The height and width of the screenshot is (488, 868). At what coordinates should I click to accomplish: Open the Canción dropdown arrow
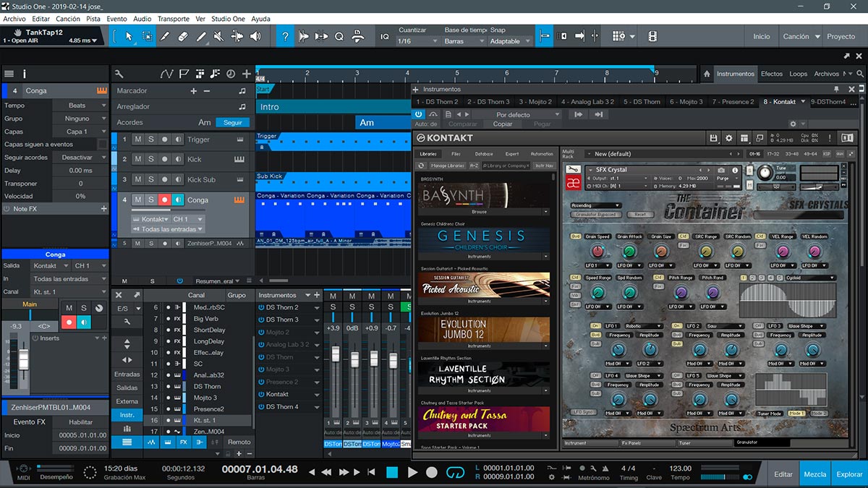pyautogui.click(x=818, y=36)
